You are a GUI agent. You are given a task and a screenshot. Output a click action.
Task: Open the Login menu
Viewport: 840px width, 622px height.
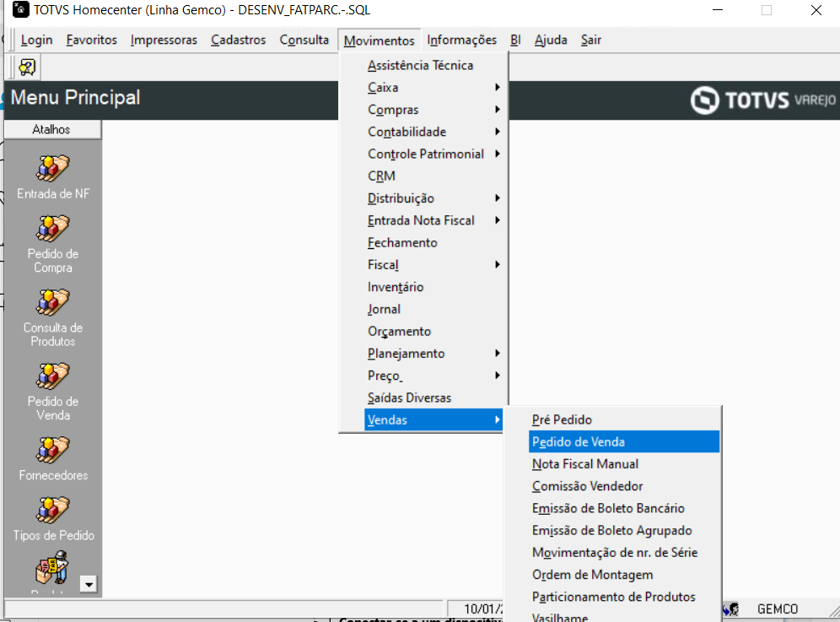pyautogui.click(x=36, y=40)
